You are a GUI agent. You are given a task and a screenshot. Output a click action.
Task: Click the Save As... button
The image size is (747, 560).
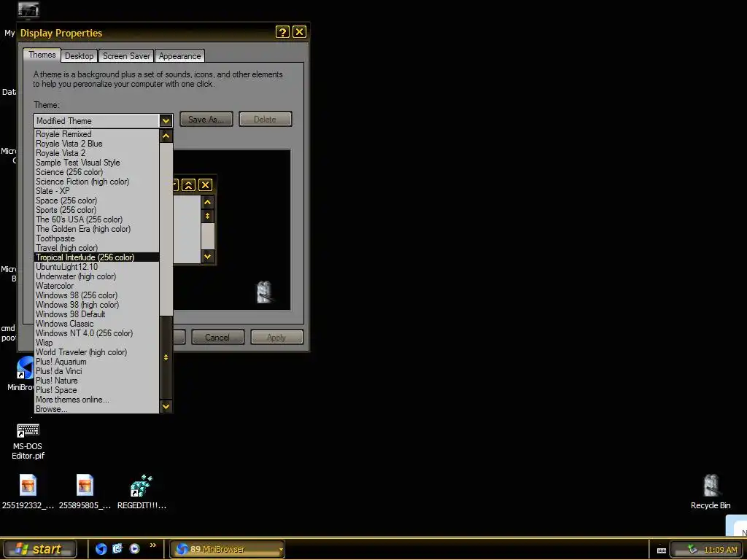tap(206, 119)
